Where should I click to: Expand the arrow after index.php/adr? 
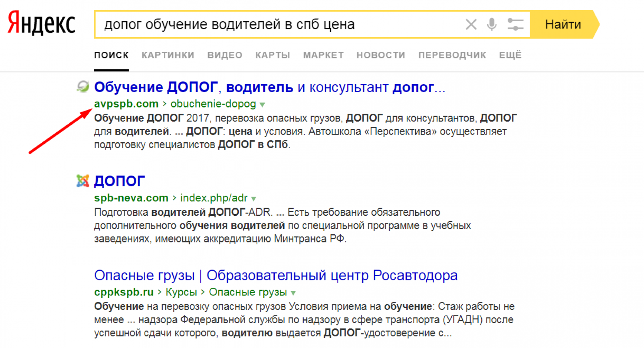(x=253, y=199)
